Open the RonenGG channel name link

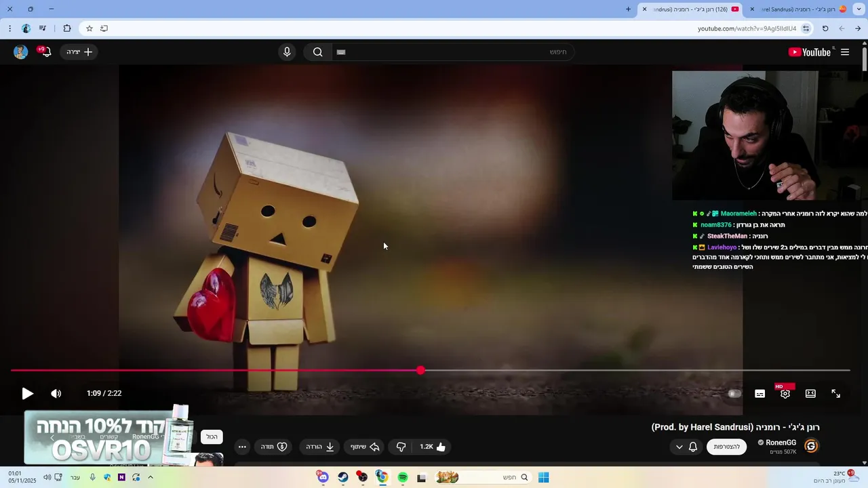(781, 443)
